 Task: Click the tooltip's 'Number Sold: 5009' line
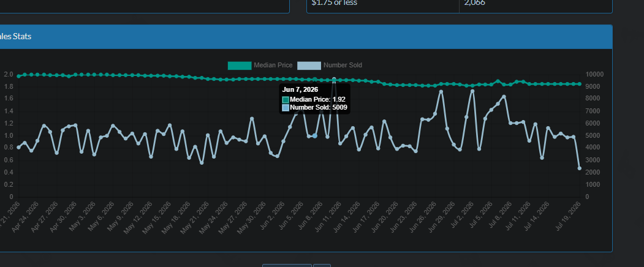click(x=318, y=108)
